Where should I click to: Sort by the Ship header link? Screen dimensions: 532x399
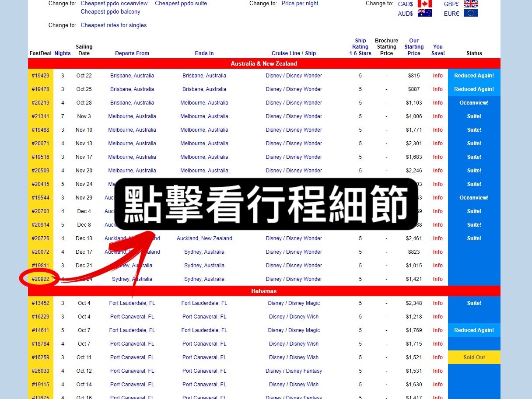tap(311, 53)
